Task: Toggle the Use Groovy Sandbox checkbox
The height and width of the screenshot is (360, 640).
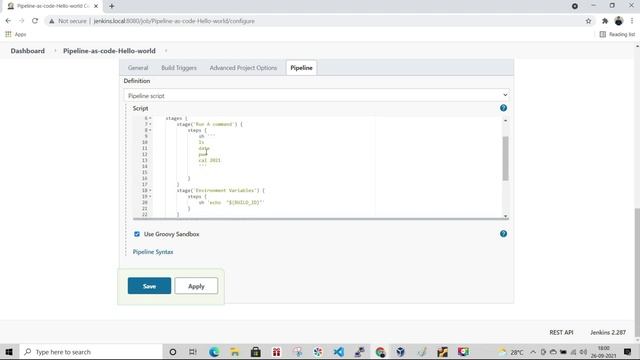Action: pyautogui.click(x=137, y=234)
